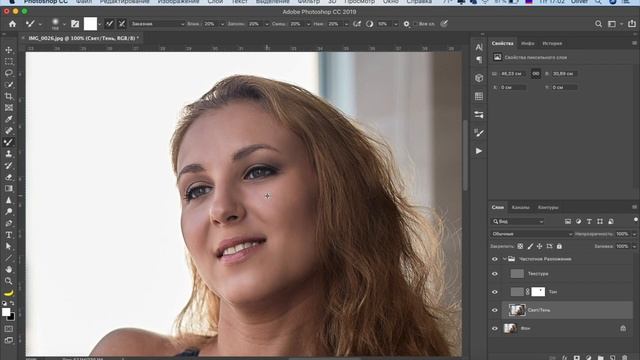Collapse the Частотное Разложение group
Viewport: 640px width, 360px height.
click(x=504, y=259)
